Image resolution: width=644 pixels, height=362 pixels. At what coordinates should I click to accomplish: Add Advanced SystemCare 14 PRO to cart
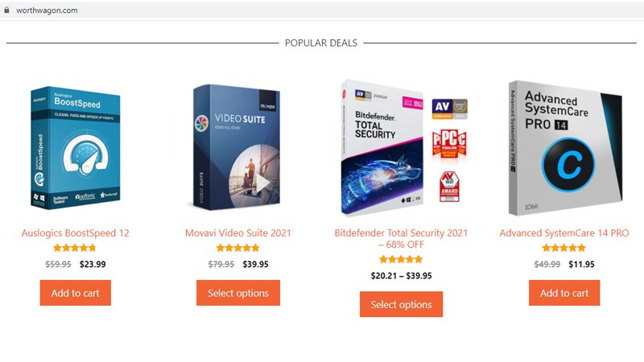(564, 293)
